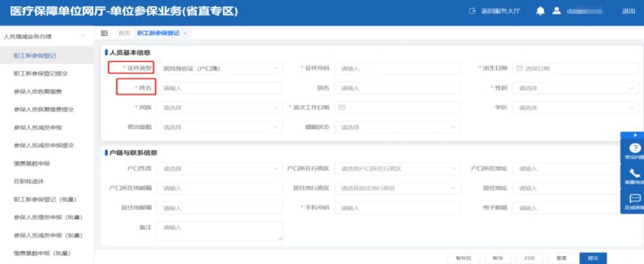Open 缴费基数申报 in sidebar

tap(32, 163)
